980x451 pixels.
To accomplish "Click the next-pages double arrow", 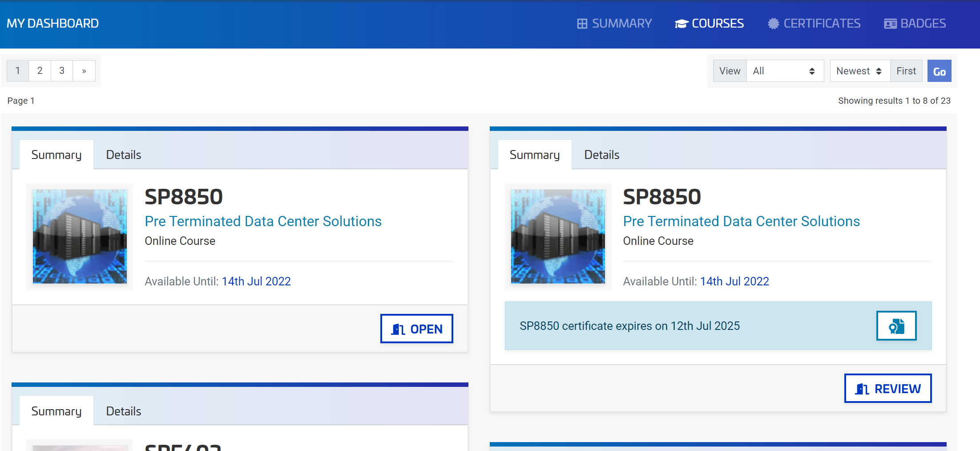I will [x=84, y=71].
